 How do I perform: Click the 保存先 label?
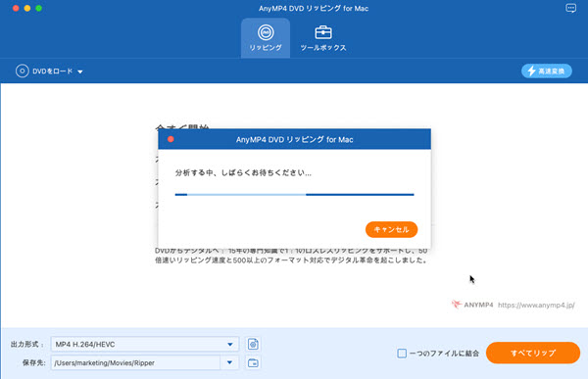pos(33,363)
